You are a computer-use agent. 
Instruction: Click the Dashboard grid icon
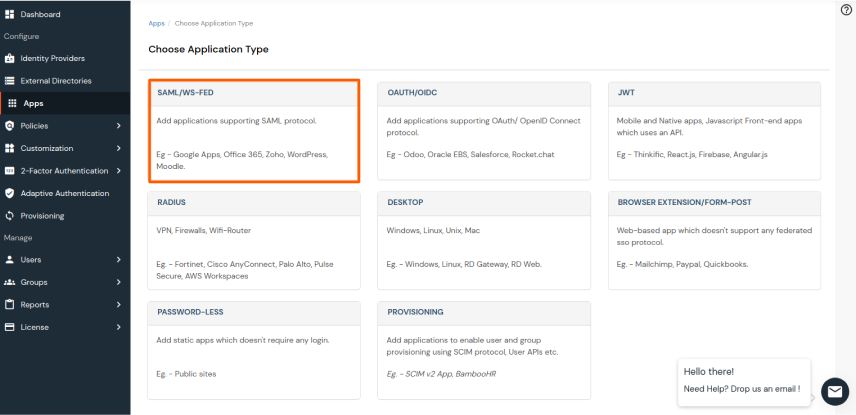(x=9, y=14)
